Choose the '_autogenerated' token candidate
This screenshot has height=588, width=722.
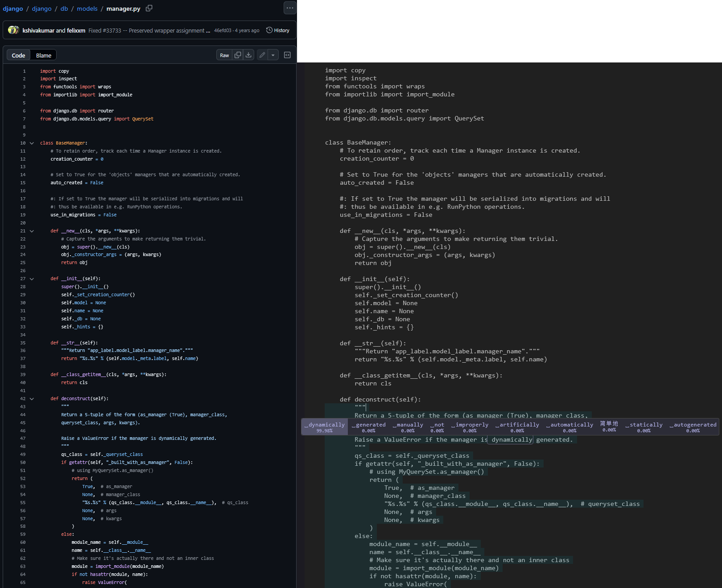pos(693,427)
